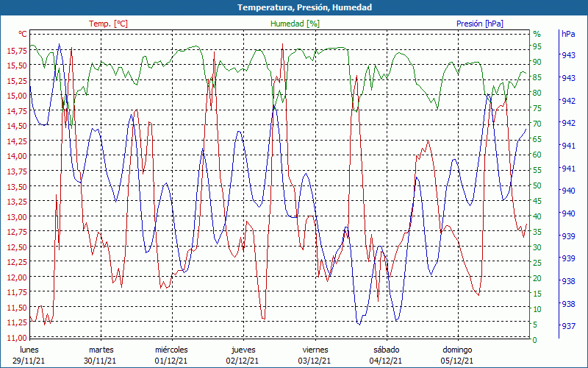Click the 14,00 temperature axis label
Screen dimensions: 588x368
(17, 156)
